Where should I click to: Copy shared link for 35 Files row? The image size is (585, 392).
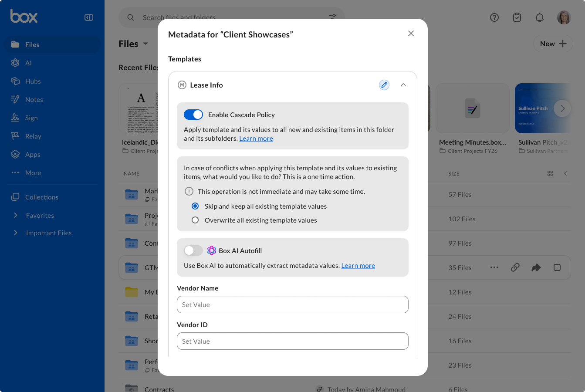[515, 267]
